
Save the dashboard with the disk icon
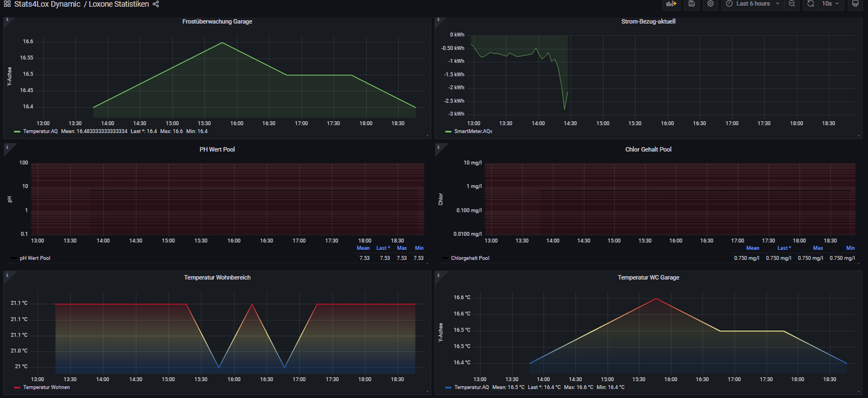(x=691, y=4)
